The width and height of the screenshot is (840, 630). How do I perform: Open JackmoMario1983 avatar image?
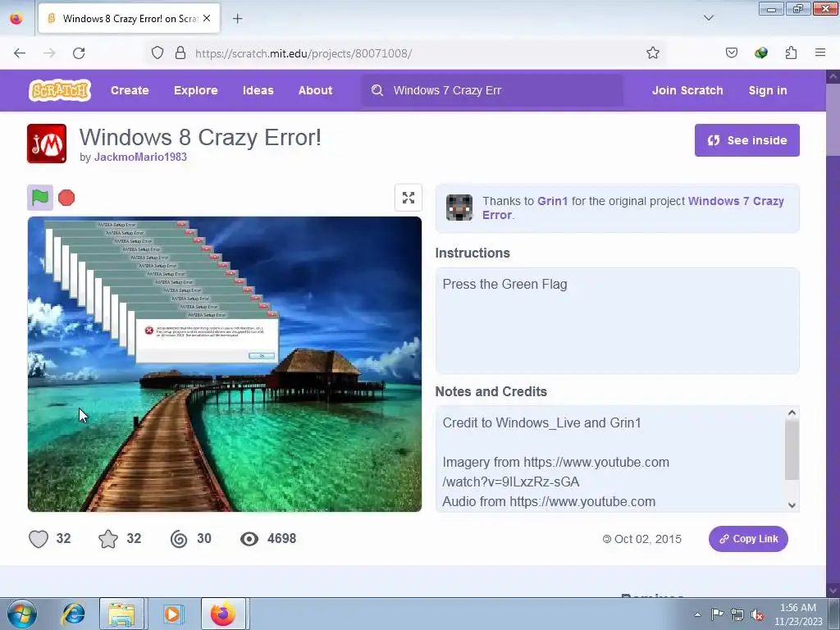coord(47,144)
